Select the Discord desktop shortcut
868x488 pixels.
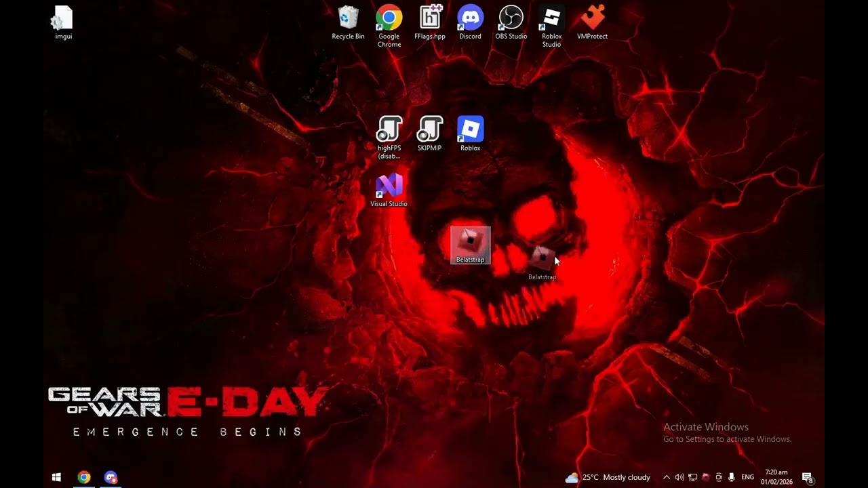pyautogui.click(x=470, y=23)
